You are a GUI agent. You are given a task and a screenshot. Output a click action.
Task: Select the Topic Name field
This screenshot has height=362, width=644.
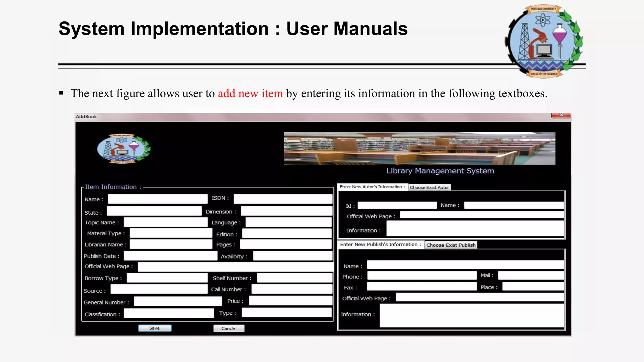tap(165, 222)
